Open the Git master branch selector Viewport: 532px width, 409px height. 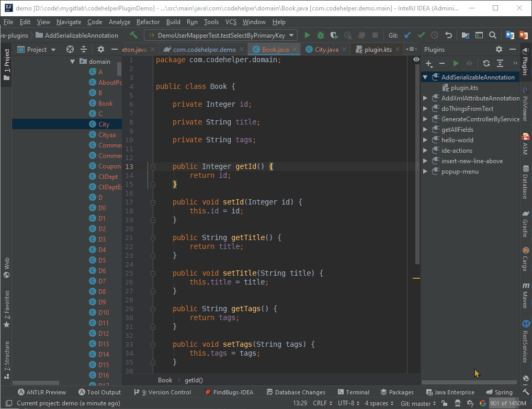[418, 403]
